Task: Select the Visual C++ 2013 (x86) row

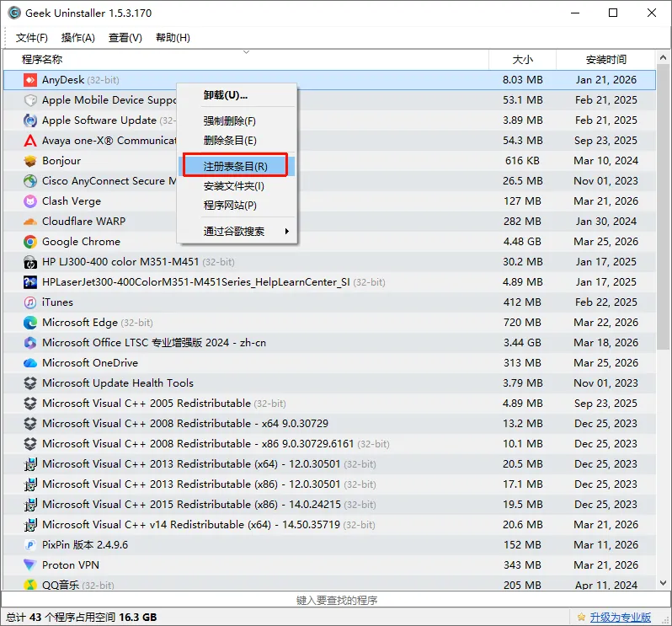Action: (x=329, y=484)
